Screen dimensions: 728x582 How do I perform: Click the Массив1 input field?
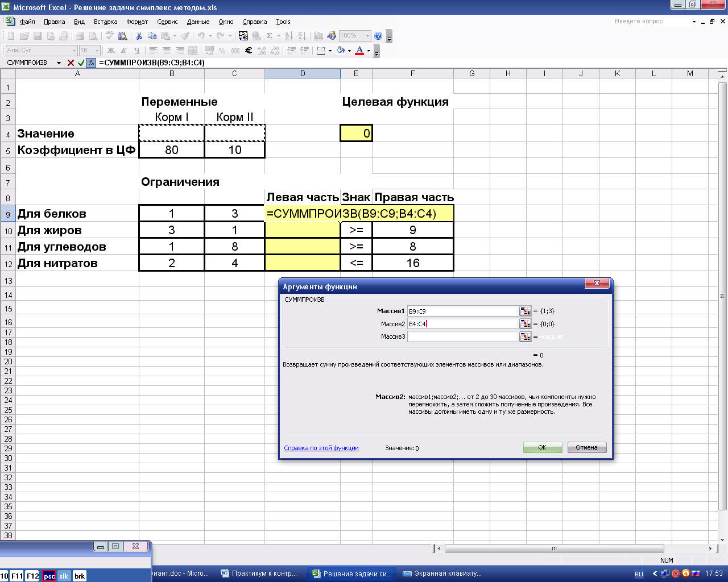pyautogui.click(x=463, y=311)
